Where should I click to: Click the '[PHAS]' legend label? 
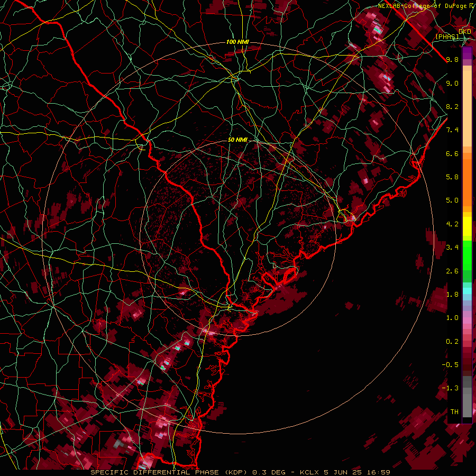click(x=447, y=37)
